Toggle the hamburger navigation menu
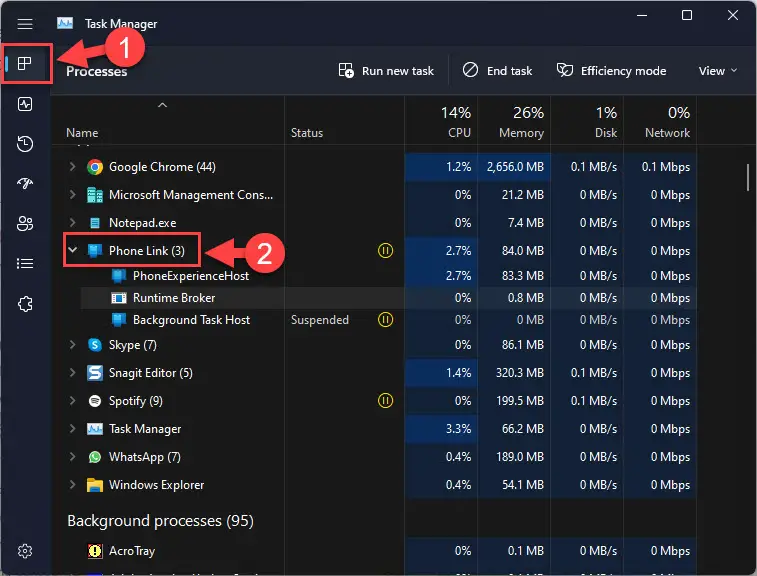This screenshot has height=576, width=757. [25, 24]
